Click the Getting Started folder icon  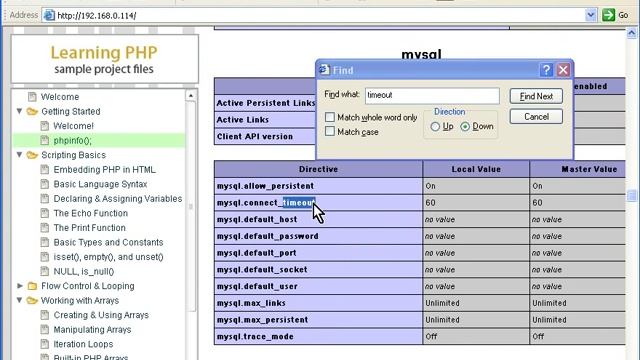pos(32,111)
